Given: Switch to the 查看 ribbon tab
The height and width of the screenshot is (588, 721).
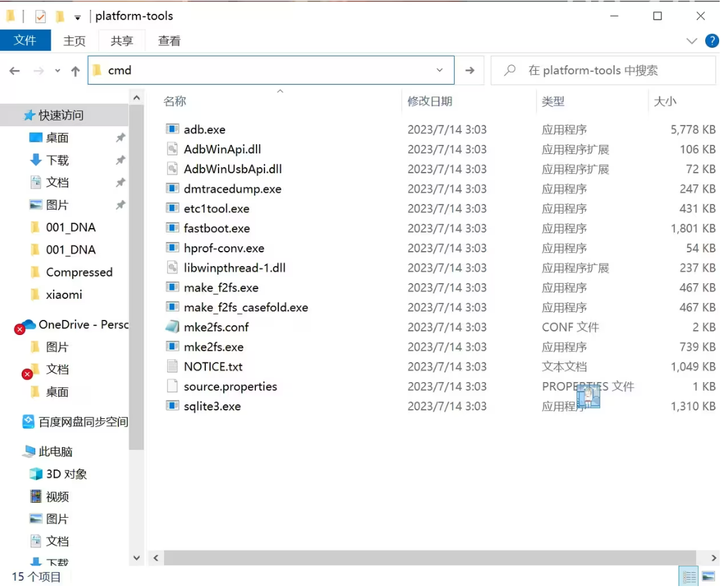Looking at the screenshot, I should [169, 40].
